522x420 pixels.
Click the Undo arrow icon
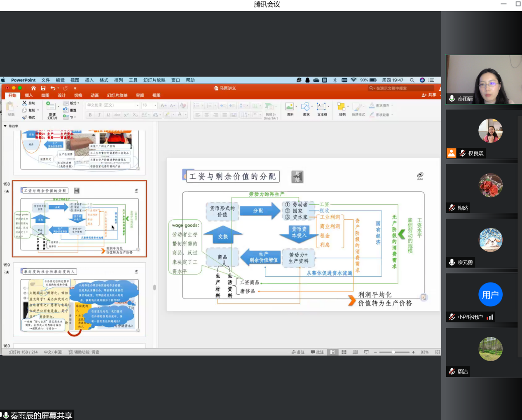pyautogui.click(x=53, y=88)
